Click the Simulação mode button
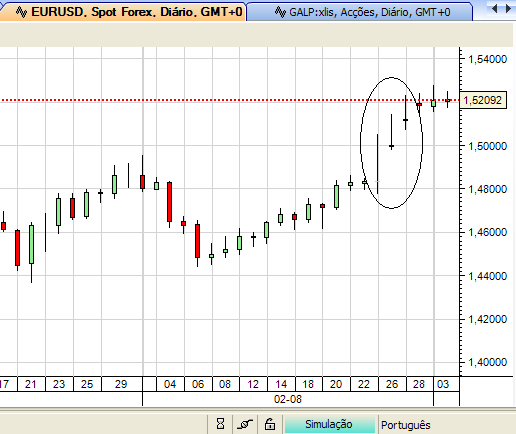The height and width of the screenshot is (434, 516). click(329, 424)
